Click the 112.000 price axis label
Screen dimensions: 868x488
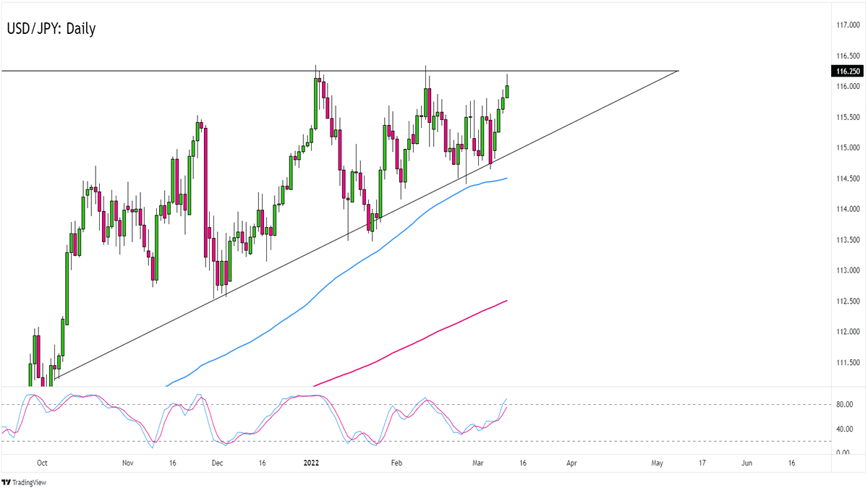[847, 332]
